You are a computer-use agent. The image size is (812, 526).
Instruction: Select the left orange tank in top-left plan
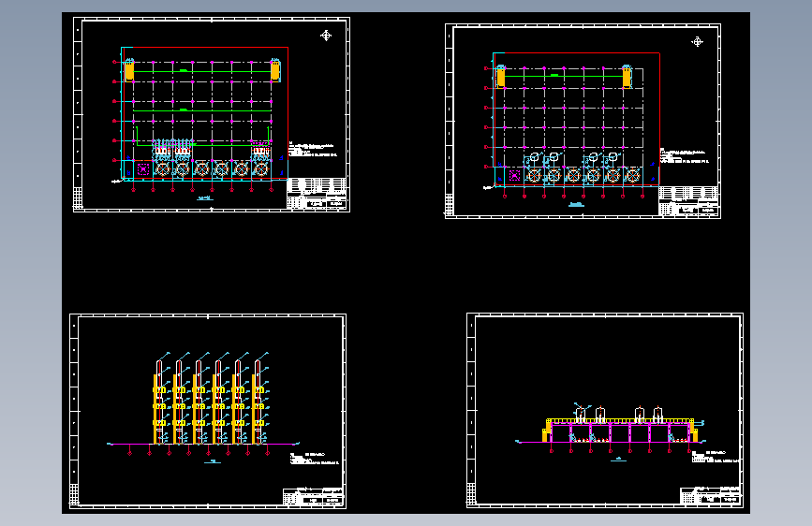[129, 70]
